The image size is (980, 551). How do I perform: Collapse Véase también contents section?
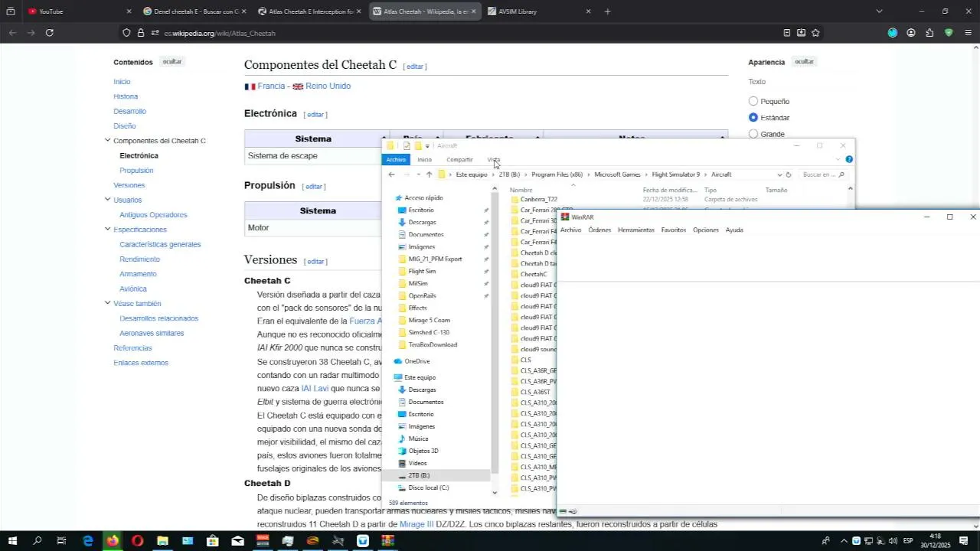click(x=108, y=303)
